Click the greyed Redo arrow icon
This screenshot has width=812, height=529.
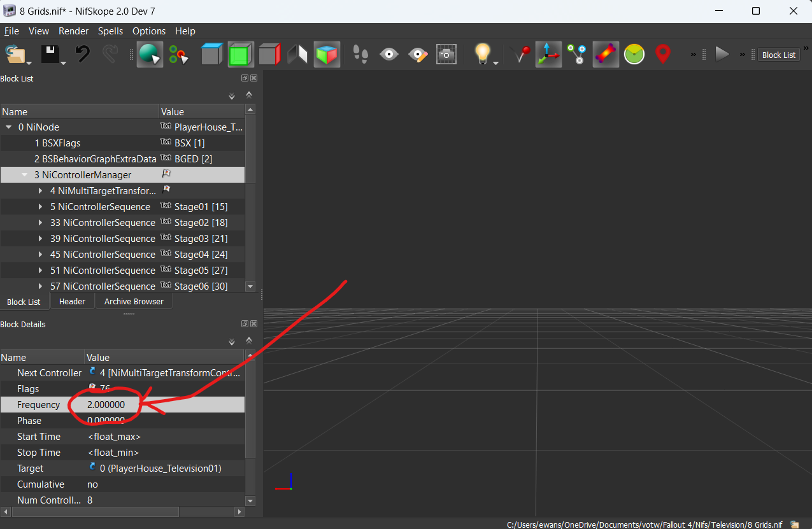[x=110, y=54]
